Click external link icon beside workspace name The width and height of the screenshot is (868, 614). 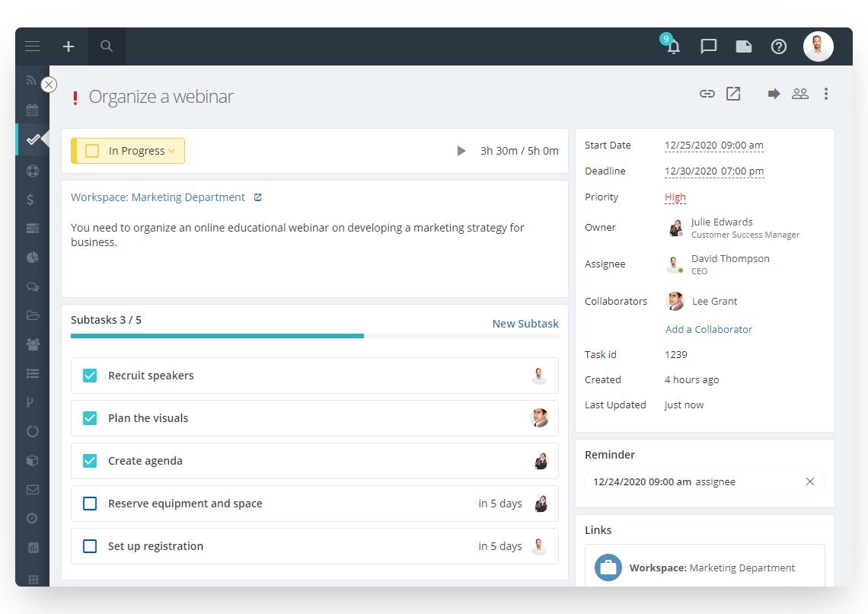pyautogui.click(x=257, y=197)
